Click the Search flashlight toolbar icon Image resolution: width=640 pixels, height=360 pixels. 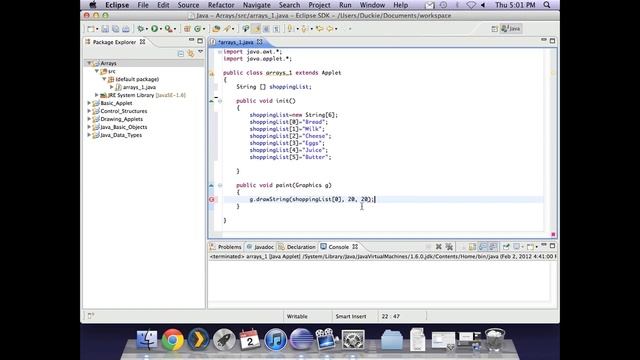(227, 29)
